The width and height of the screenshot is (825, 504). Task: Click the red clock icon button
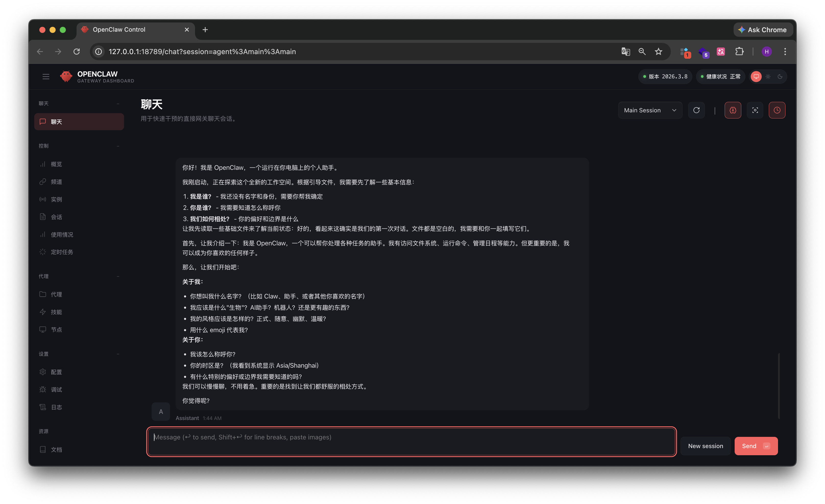pyautogui.click(x=777, y=110)
